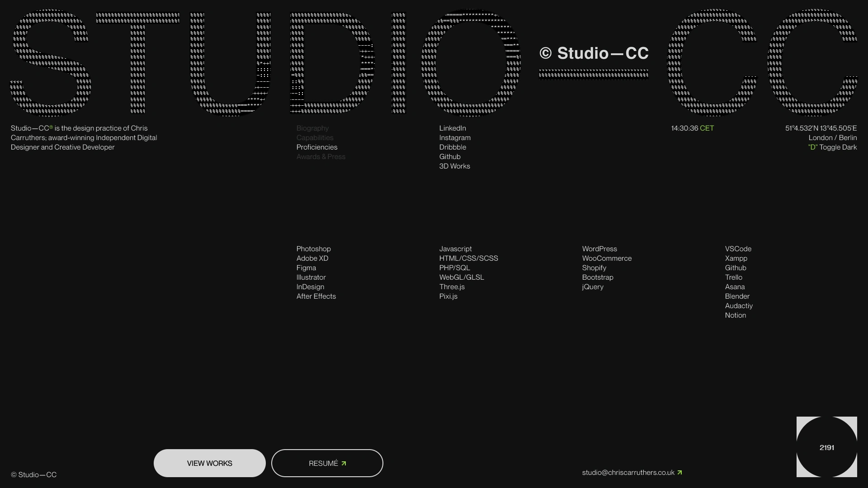Viewport: 868px width, 488px height.
Task: Open the Instagram link
Action: [x=455, y=138]
